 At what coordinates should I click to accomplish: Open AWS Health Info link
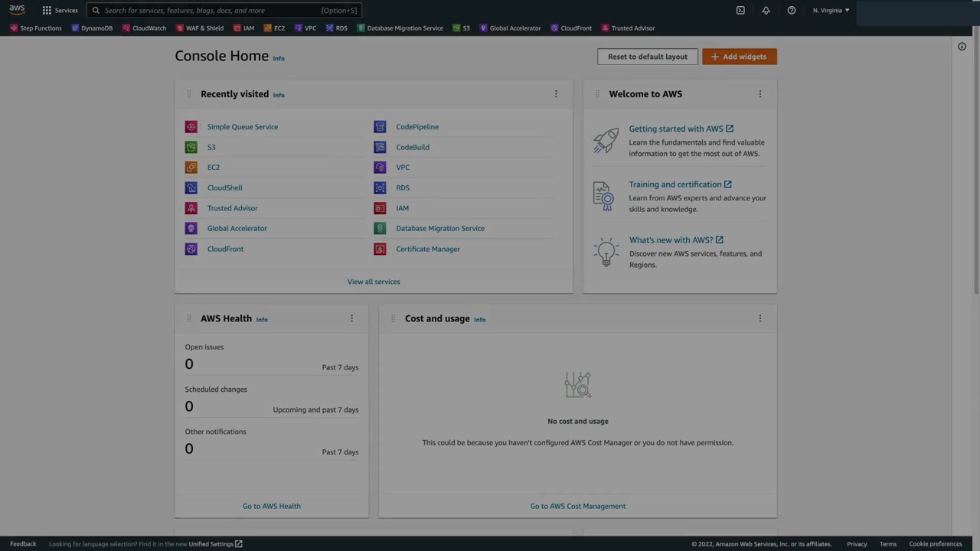[262, 320]
